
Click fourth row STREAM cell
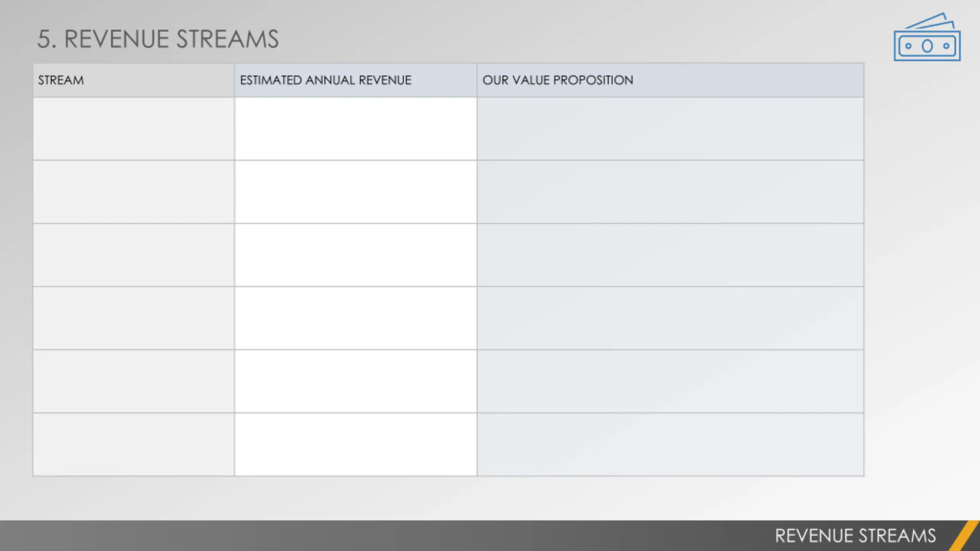pos(134,318)
